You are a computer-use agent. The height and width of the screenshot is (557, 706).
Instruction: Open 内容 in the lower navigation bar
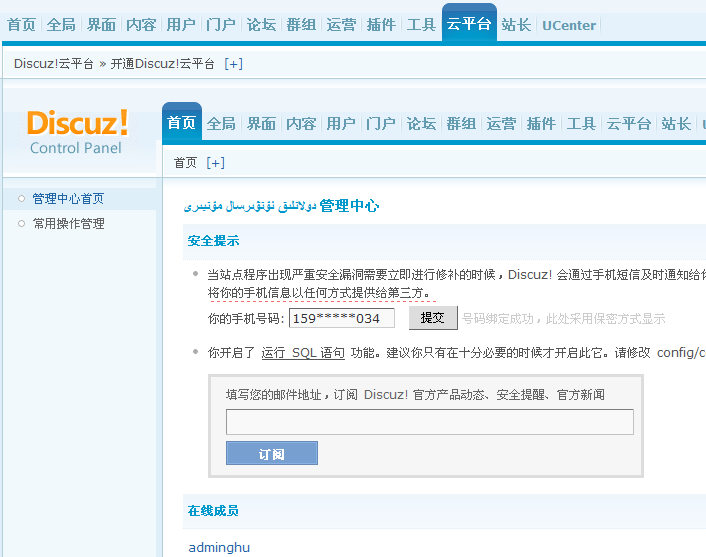coord(301,123)
